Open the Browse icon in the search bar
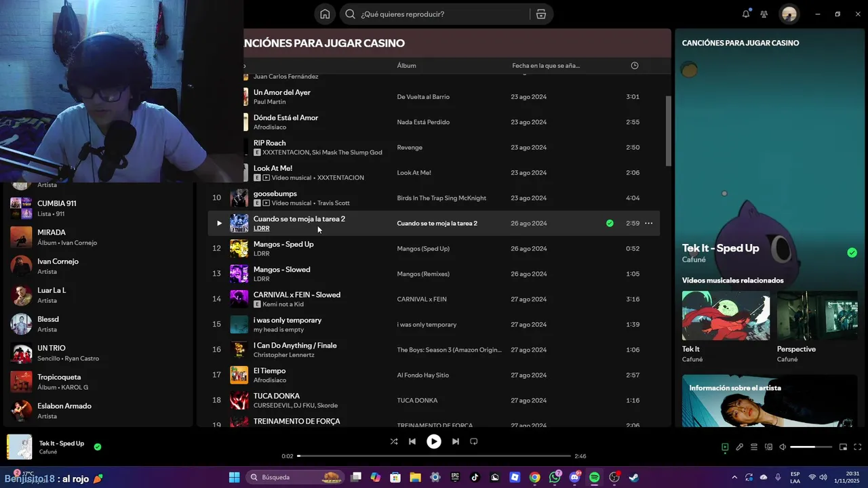868x488 pixels. click(x=540, y=14)
